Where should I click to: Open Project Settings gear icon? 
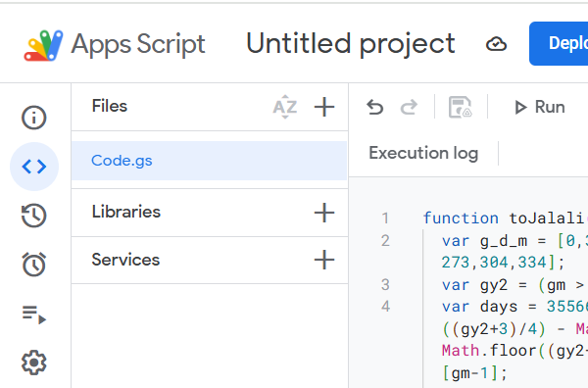pyautogui.click(x=33, y=363)
